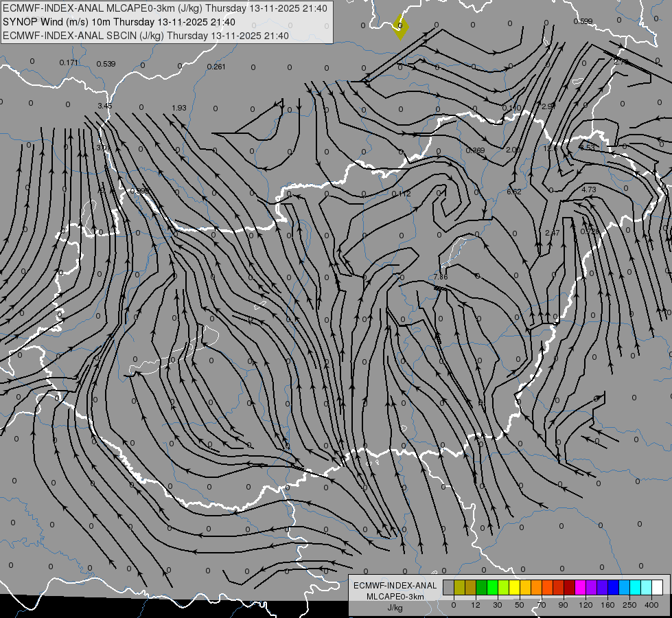Click the legend tick label 50

[520, 605]
